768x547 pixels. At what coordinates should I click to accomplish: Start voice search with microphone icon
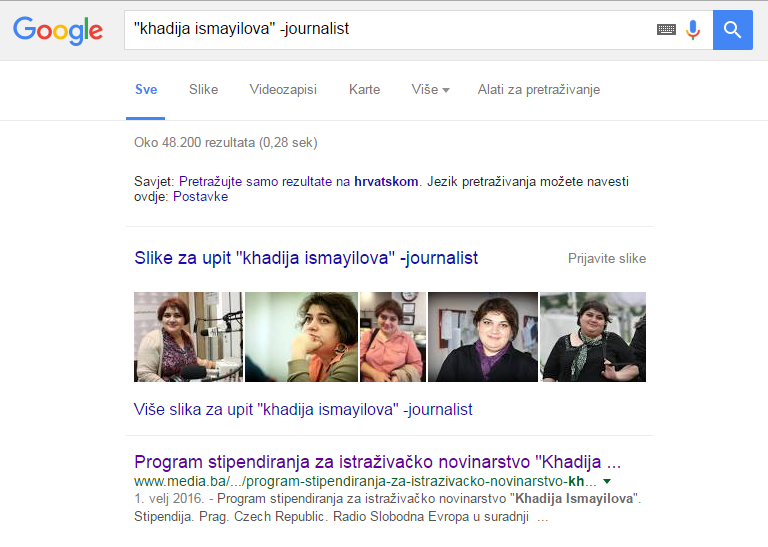point(693,30)
